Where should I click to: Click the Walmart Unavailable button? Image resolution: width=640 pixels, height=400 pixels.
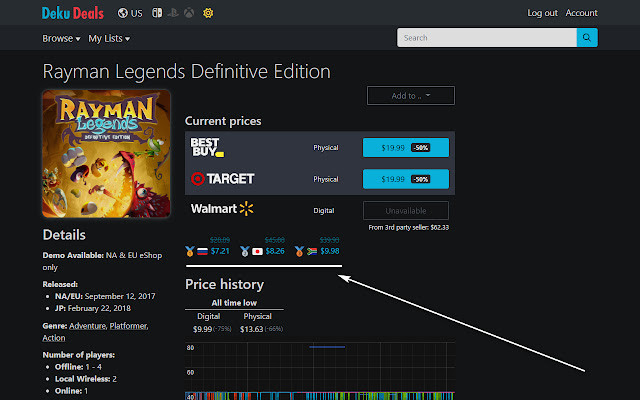point(406,211)
